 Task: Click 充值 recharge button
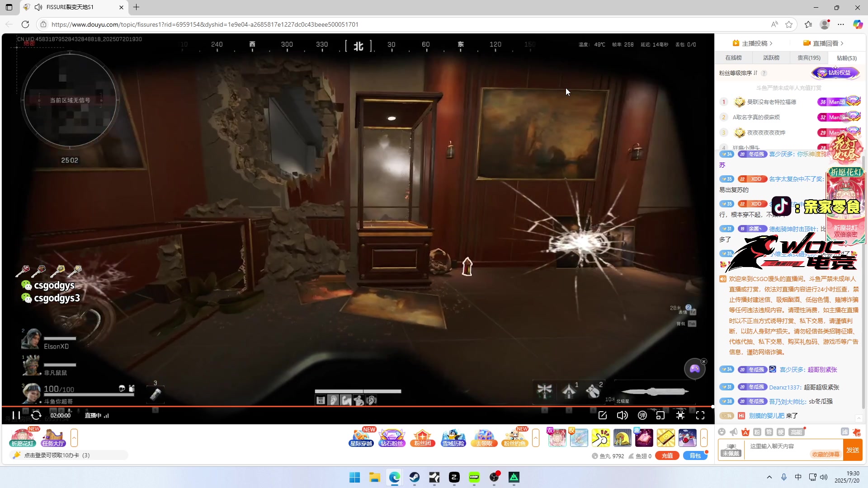(667, 455)
